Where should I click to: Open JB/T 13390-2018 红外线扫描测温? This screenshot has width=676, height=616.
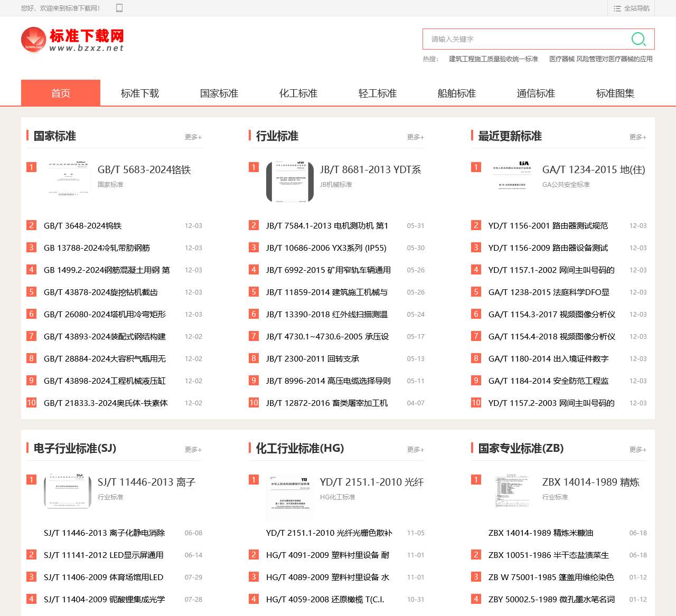[327, 315]
